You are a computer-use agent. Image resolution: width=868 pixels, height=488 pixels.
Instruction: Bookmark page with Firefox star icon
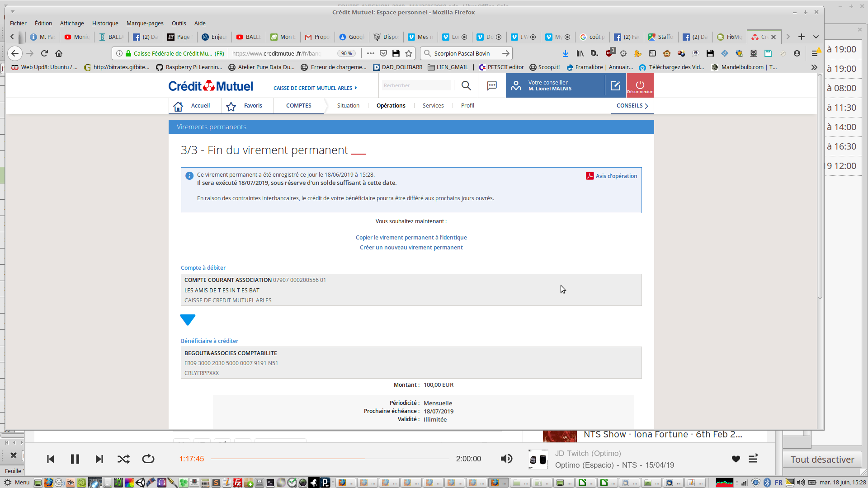coord(409,53)
